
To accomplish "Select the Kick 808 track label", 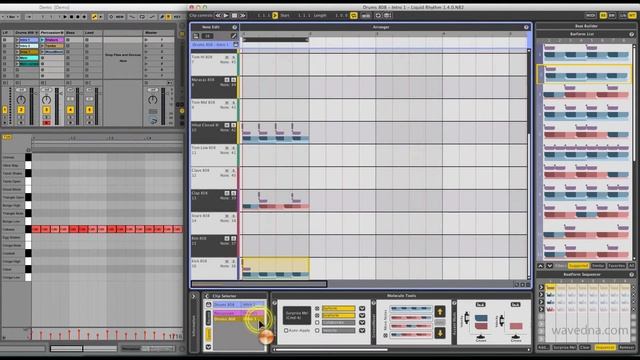I will pyautogui.click(x=200, y=261).
